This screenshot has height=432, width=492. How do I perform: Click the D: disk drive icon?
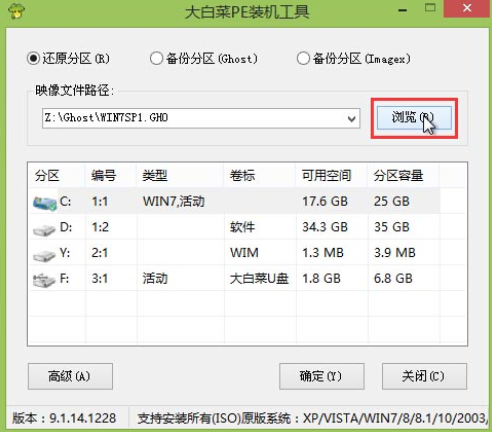(x=44, y=229)
